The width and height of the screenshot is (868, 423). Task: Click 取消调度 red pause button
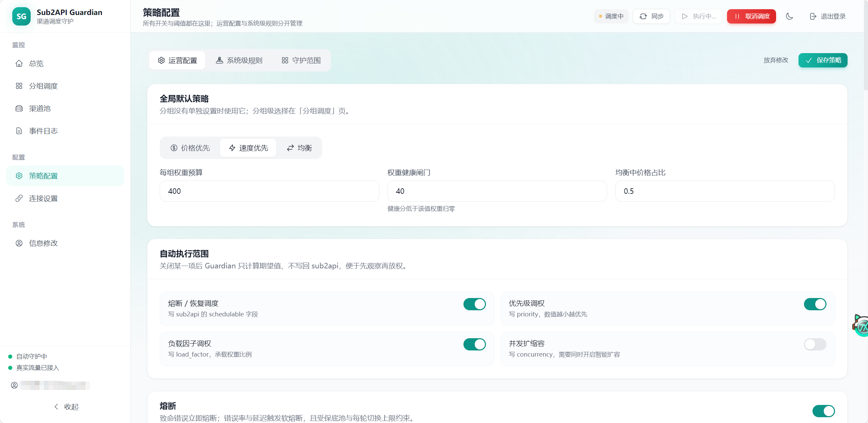[751, 16]
